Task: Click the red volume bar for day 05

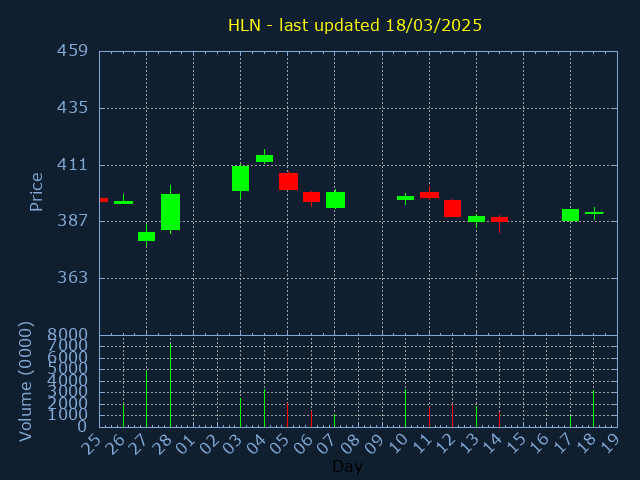Action: tap(287, 415)
